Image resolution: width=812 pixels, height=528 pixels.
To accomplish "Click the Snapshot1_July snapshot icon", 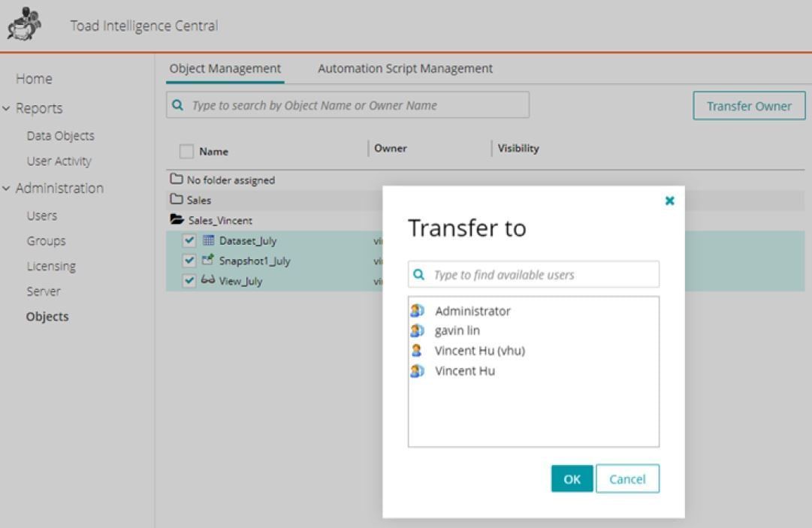I will (207, 260).
